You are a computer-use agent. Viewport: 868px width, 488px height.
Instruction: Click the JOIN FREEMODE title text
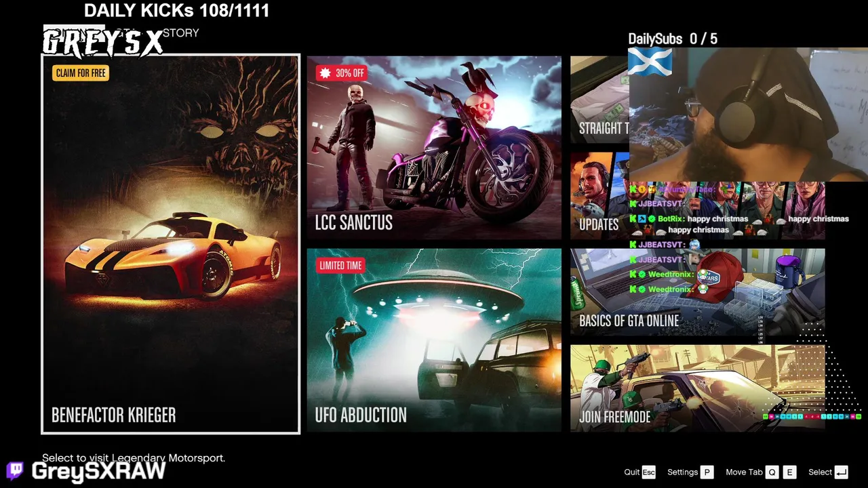click(615, 416)
